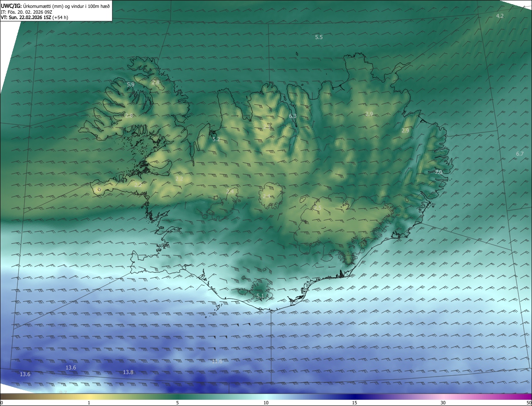This screenshot has width=532, height=406.
Task: Click the 5.2 value on the map
Action: [x=216, y=139]
